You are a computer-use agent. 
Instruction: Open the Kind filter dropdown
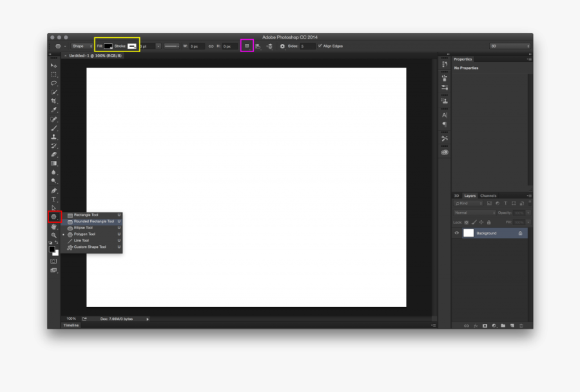467,203
